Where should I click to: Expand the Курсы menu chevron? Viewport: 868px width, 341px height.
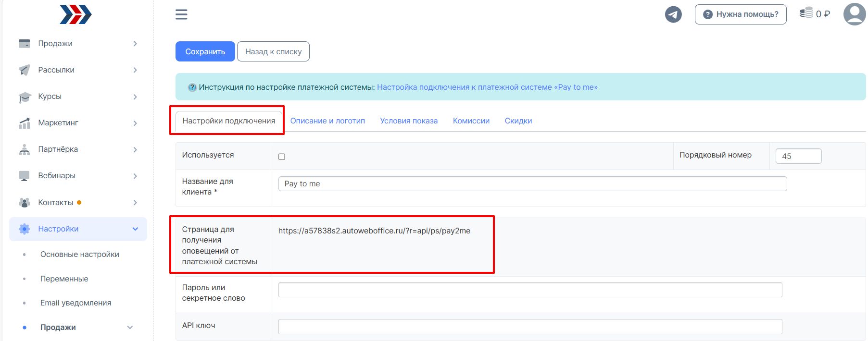pos(135,97)
